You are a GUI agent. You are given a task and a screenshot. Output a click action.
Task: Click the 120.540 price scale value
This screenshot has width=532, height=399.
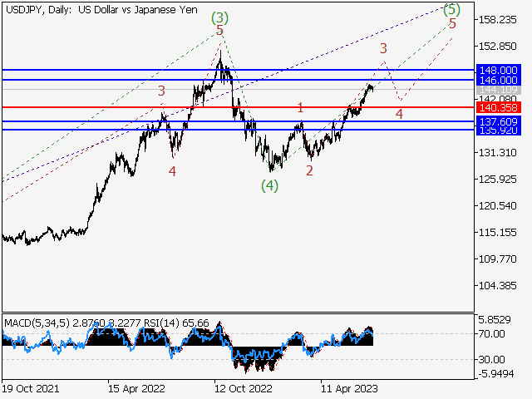point(497,206)
